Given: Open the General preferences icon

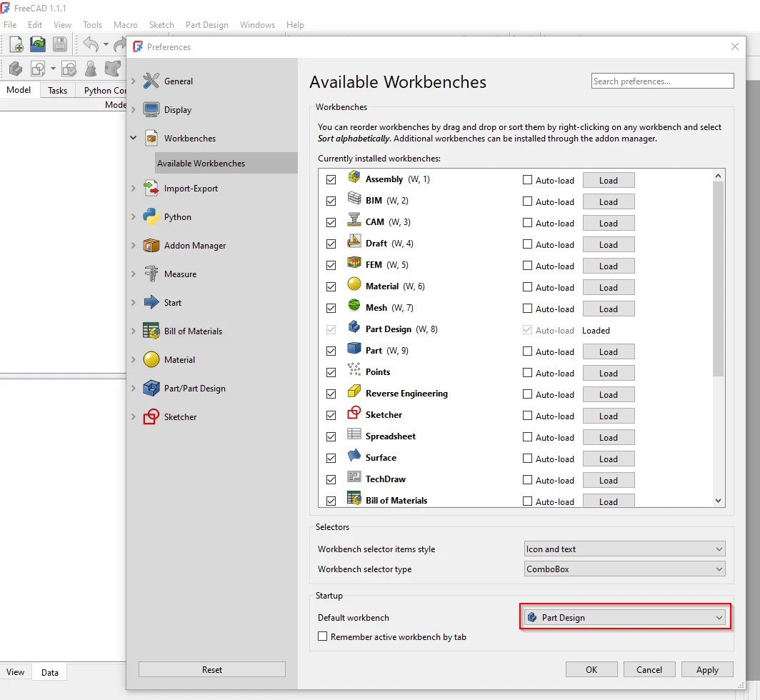Looking at the screenshot, I should [151, 81].
